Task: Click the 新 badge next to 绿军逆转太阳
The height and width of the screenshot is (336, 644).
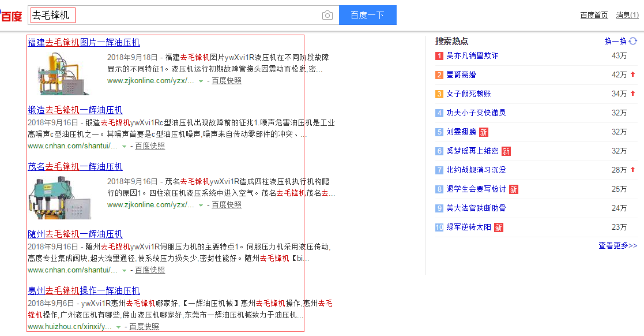Action: pos(498,227)
